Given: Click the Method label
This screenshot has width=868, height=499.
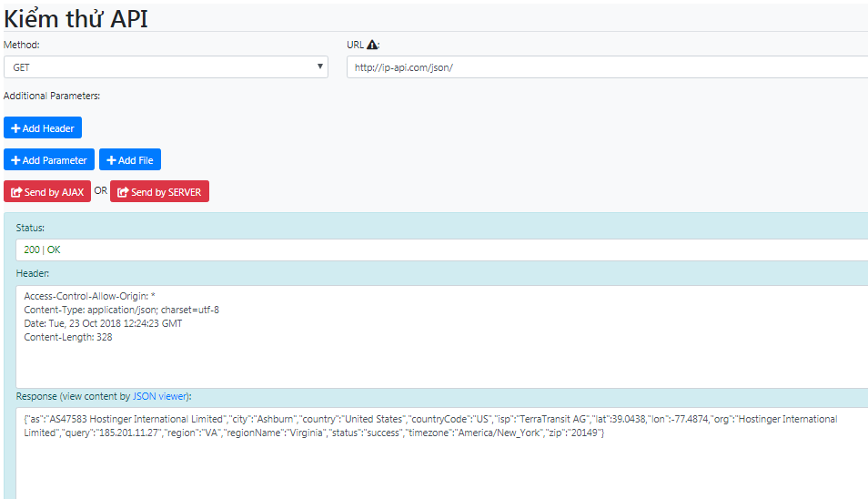Looking at the screenshot, I should click(22, 45).
